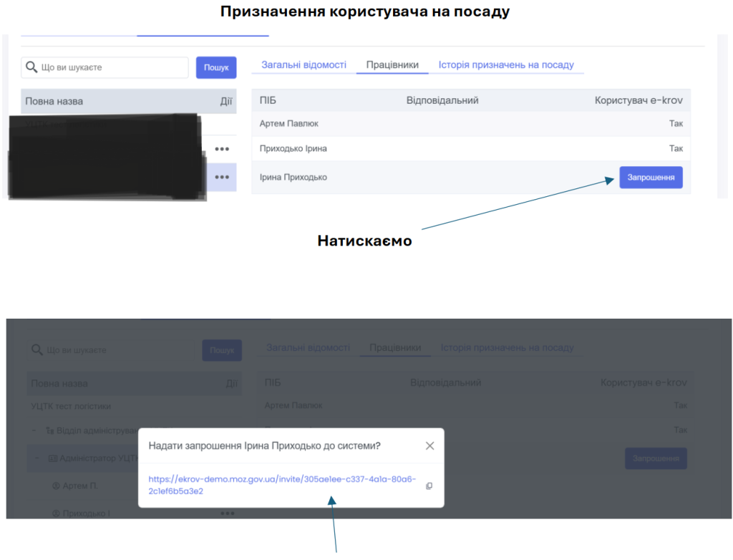Open the three-dots menu above the highlighted row

coord(222,149)
